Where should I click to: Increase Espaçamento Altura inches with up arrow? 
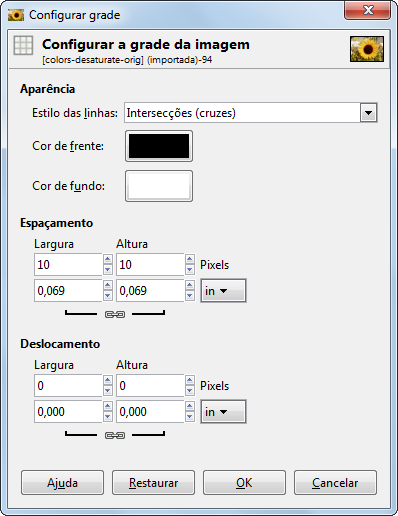tap(190, 285)
